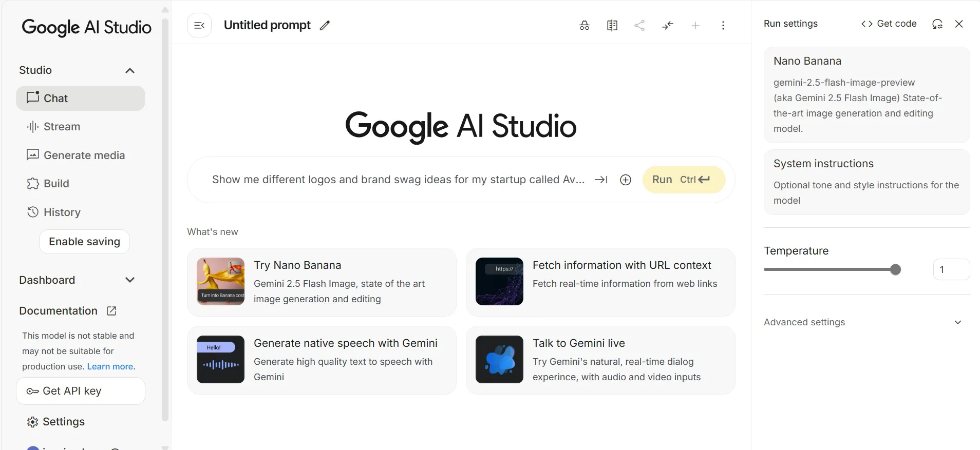
Task: Open the incognito temporary chat icon
Action: [x=585, y=25]
